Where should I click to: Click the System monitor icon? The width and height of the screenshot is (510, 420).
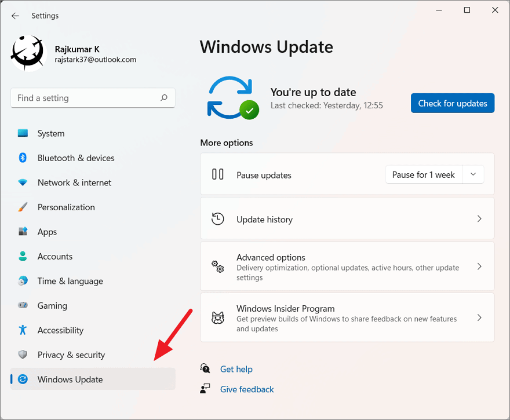(x=23, y=133)
